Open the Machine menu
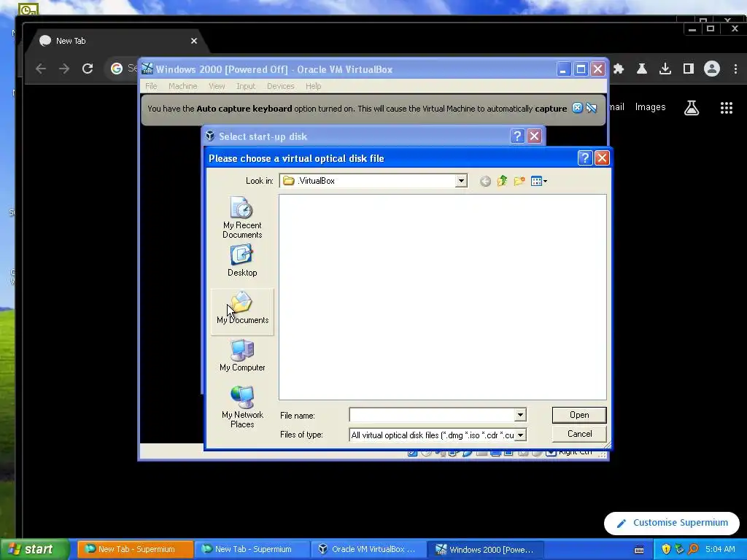Screen dimensions: 747x560 click(183, 86)
